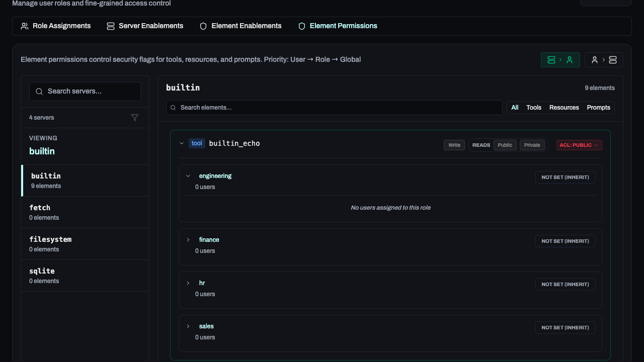Select the green server-then-user view mode
Viewport: 644px width, 362px height.
(x=560, y=59)
